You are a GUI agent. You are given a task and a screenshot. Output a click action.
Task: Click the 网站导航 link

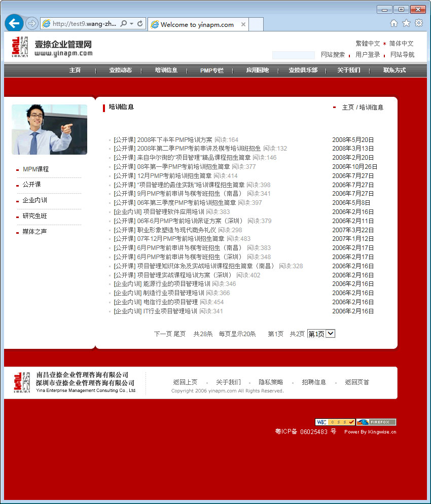pyautogui.click(x=403, y=55)
